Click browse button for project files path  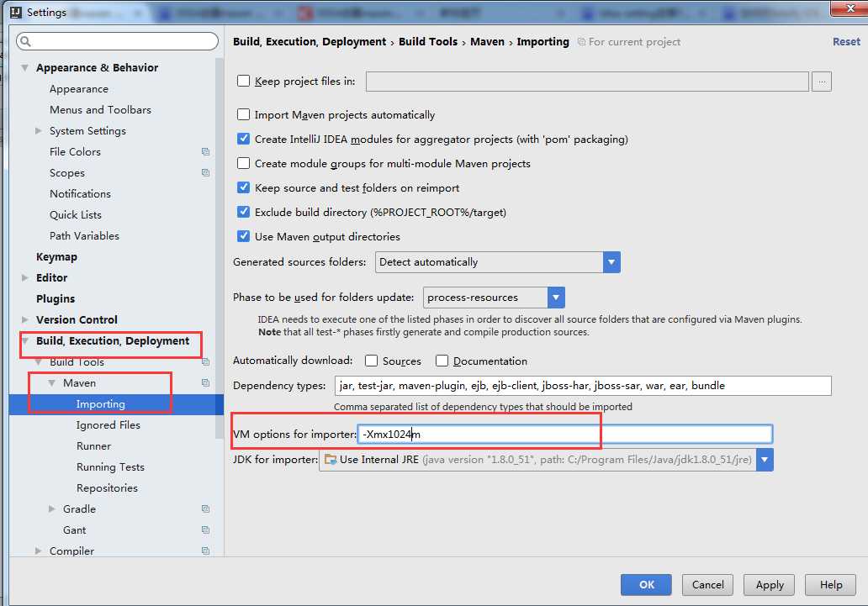click(x=822, y=82)
